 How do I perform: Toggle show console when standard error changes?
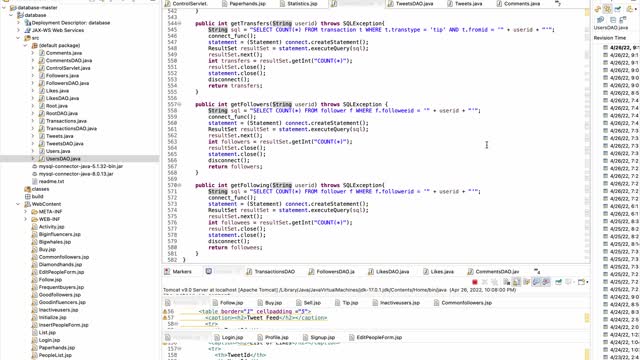pos(546,282)
